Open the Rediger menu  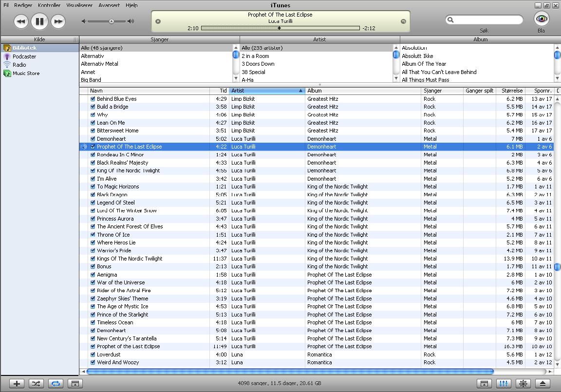(x=23, y=5)
